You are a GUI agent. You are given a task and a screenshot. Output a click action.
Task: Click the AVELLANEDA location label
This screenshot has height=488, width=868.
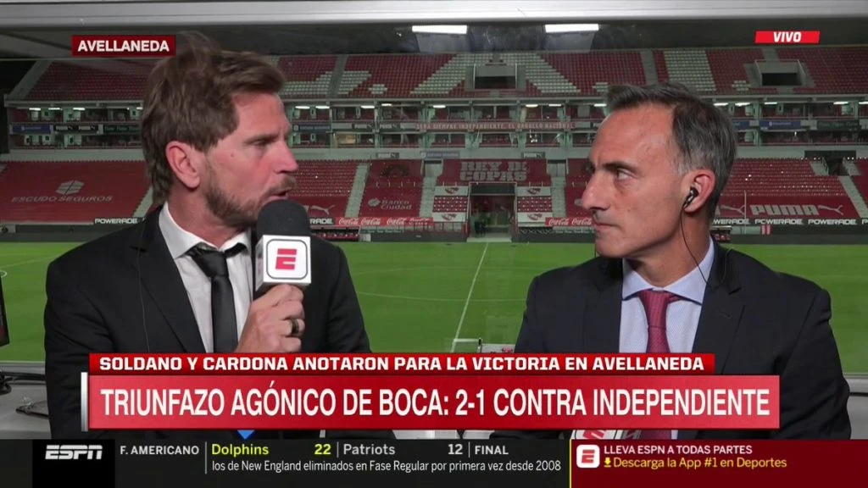[124, 46]
